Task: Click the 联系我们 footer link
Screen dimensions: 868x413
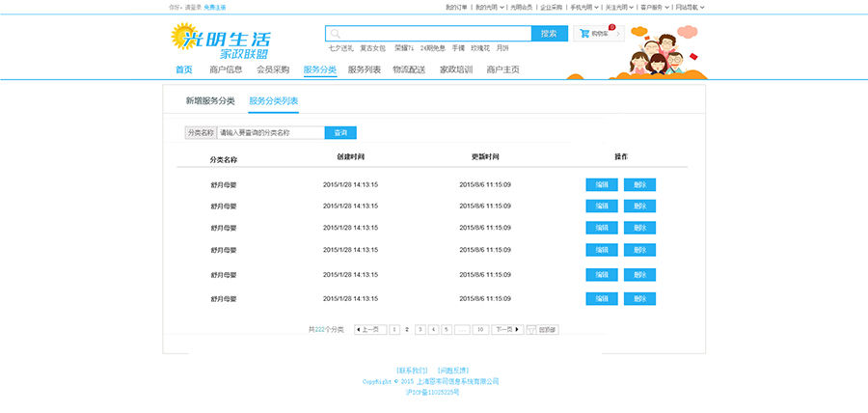Action: click(411, 371)
